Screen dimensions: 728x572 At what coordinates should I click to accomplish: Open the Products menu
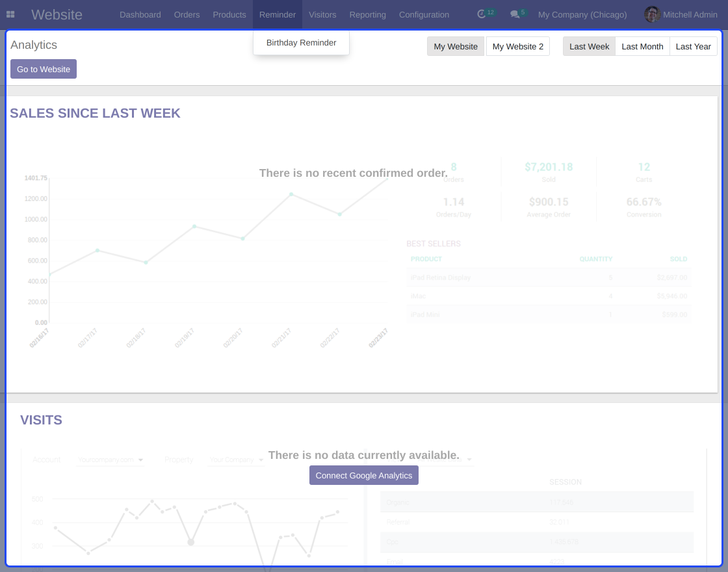[229, 14]
